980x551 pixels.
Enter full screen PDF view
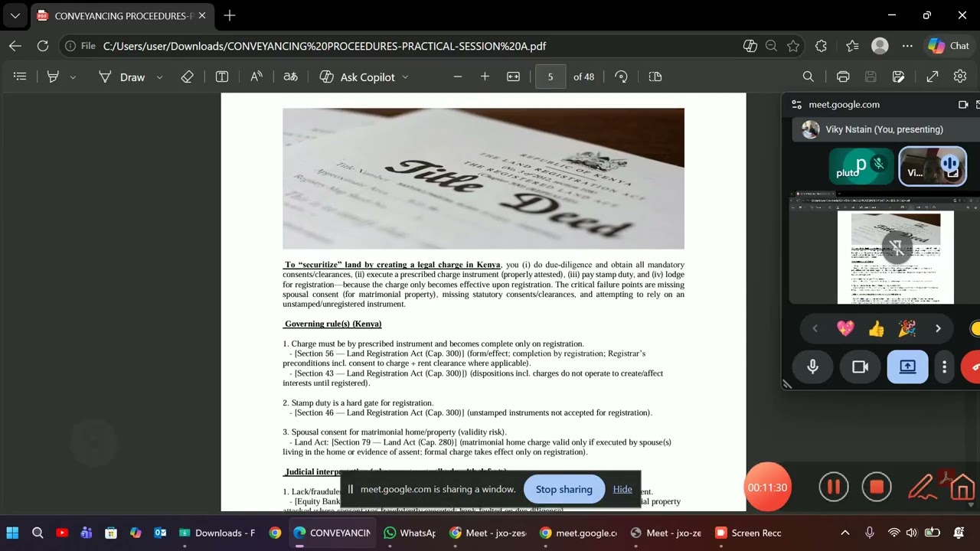click(933, 77)
